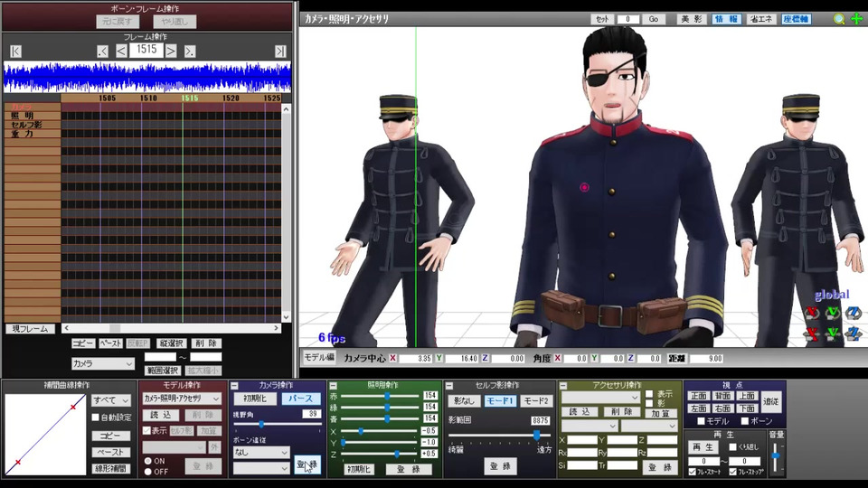The width and height of the screenshot is (868, 488).
Task: Toggle the 情報 info display tab
Action: point(725,19)
